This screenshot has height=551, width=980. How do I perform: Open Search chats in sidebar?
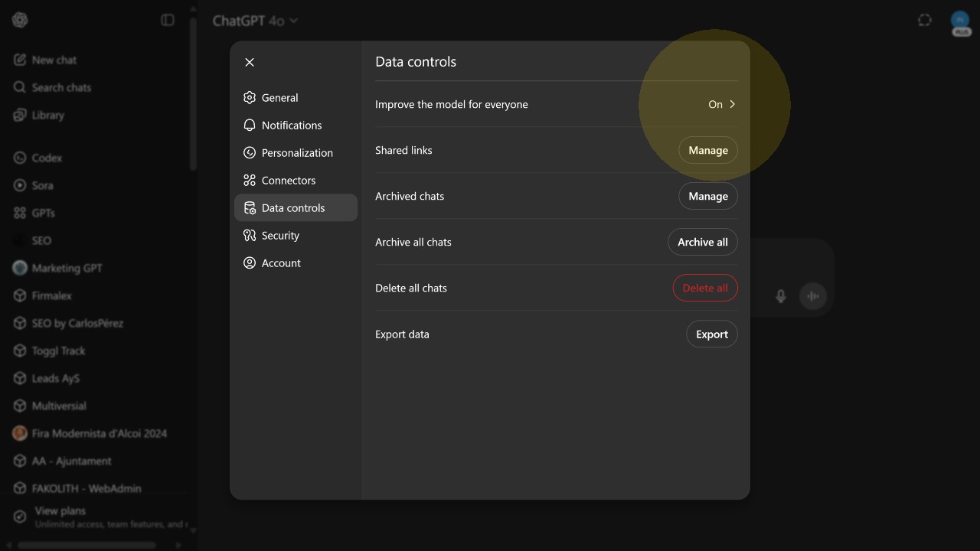pyautogui.click(x=60, y=87)
